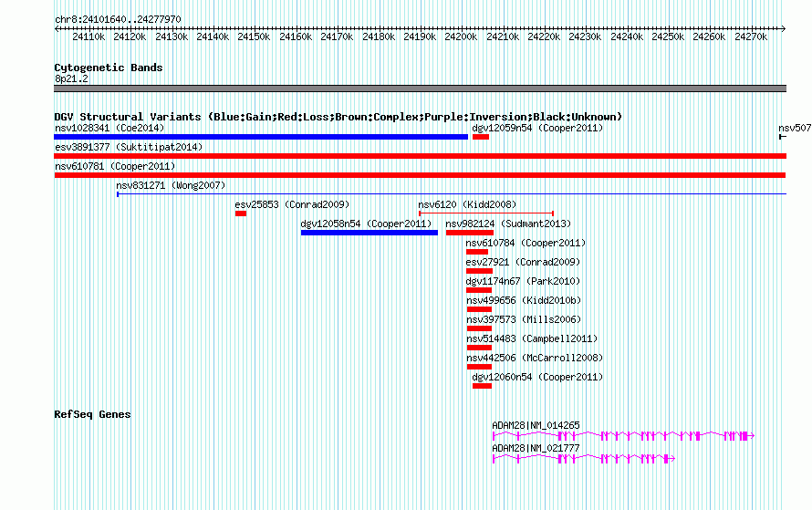Click the nsv1028341 (Coe2014) label

tap(109, 128)
